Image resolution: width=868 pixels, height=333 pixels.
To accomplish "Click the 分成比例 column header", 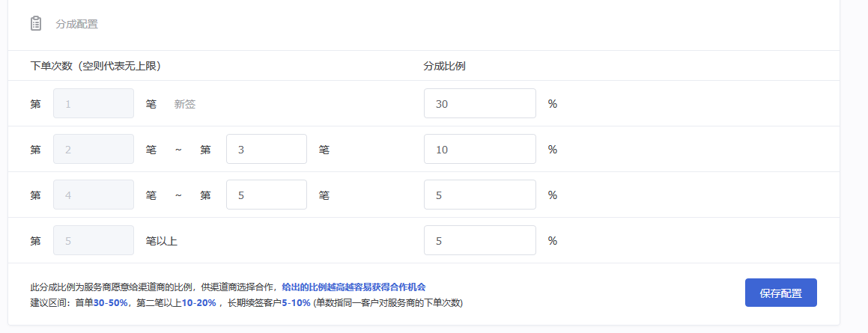I will pos(444,66).
